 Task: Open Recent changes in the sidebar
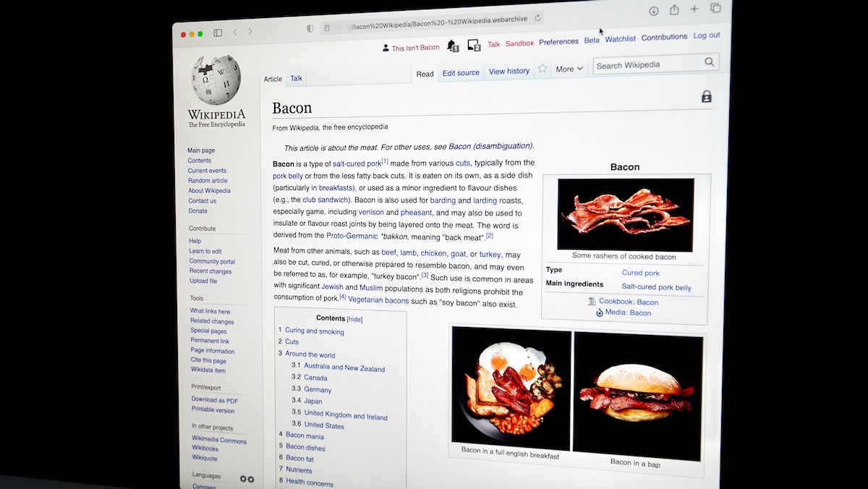[210, 271]
